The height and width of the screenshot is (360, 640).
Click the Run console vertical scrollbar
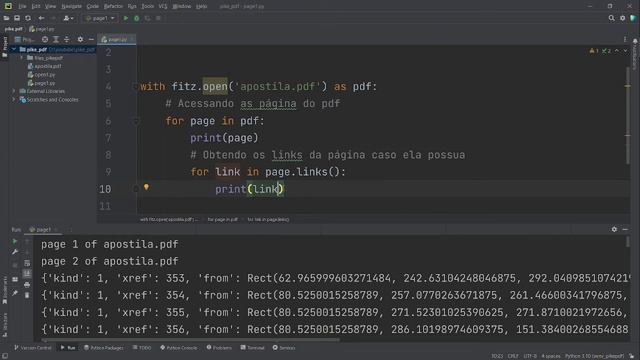628,242
